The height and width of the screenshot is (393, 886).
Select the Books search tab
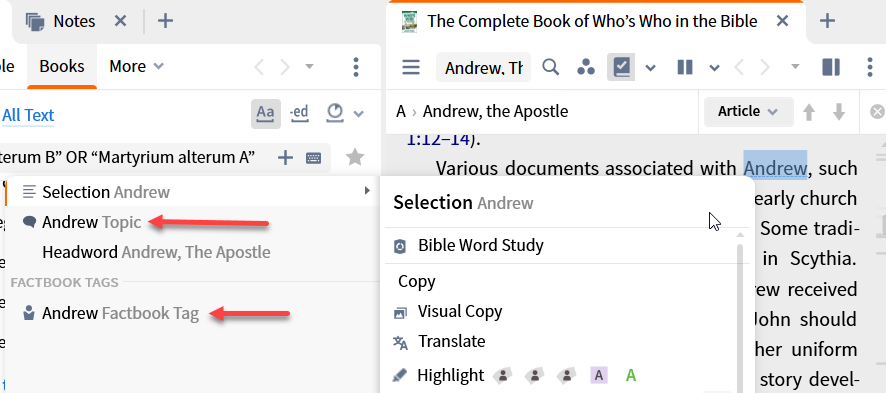click(62, 67)
